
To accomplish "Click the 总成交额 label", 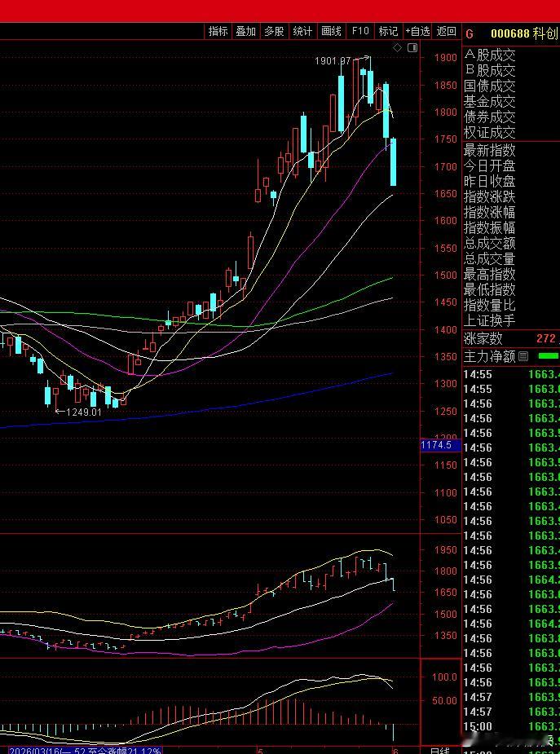I will coord(489,244).
